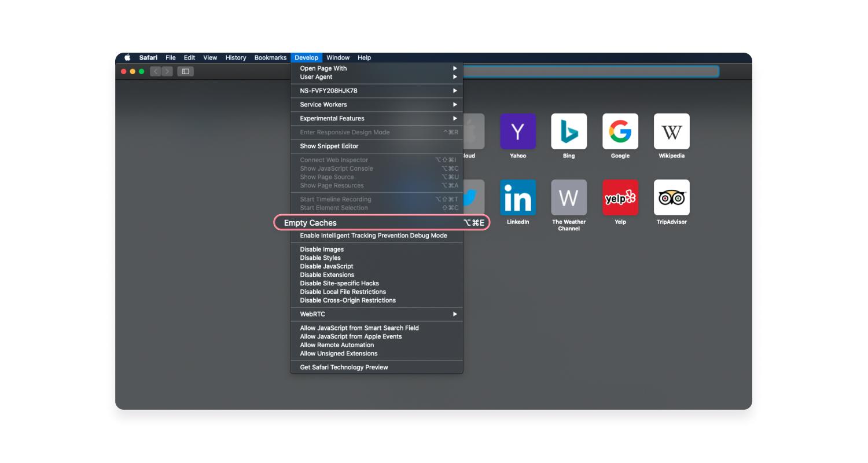Toggle Disable Images

pos(377,249)
